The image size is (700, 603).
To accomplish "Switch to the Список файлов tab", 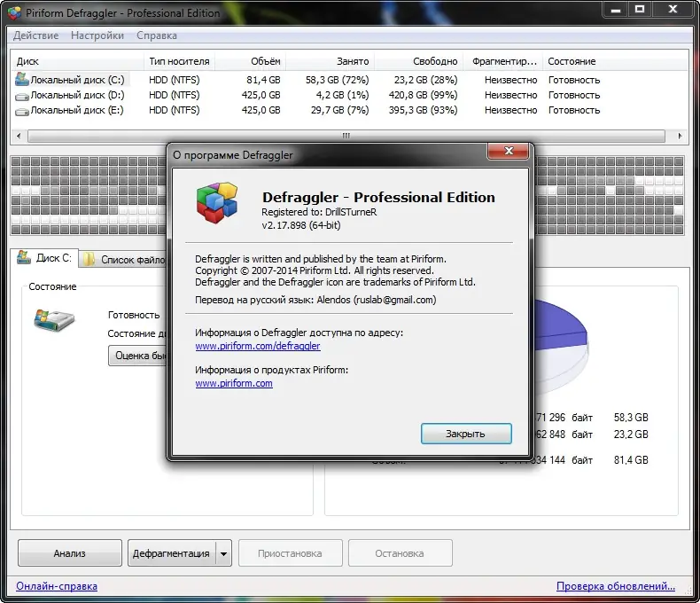I will click(x=123, y=260).
